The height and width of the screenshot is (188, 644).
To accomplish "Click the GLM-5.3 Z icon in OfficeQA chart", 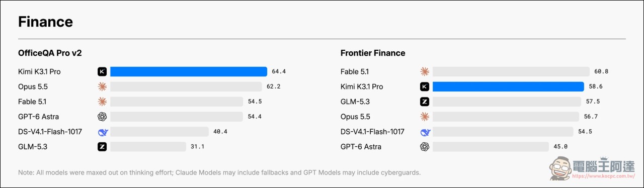I will [x=102, y=147].
